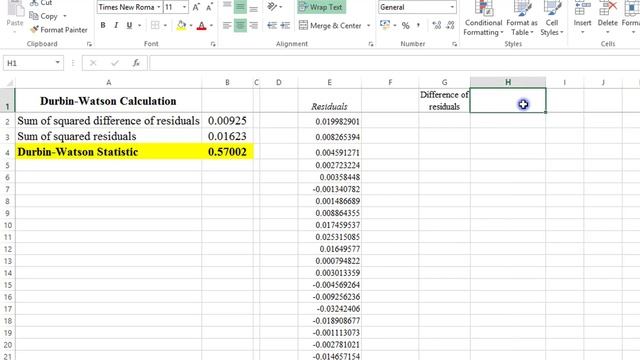This screenshot has width=640, height=360.
Task: Open Cell Styles gallery
Action: point(552,18)
